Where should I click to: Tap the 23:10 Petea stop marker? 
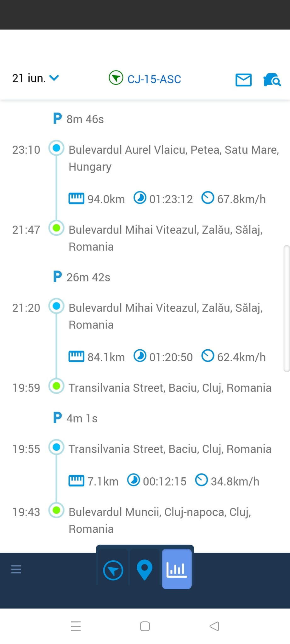(x=56, y=148)
